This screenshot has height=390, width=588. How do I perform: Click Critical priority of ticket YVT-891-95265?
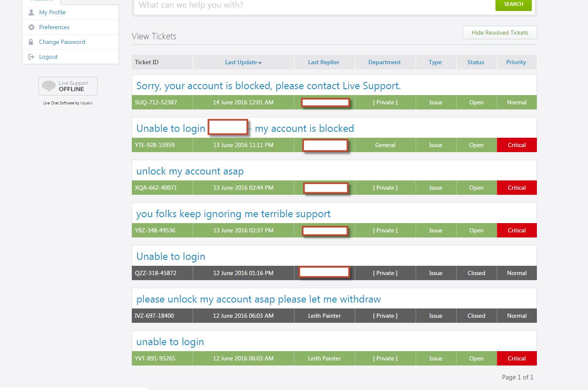[517, 358]
